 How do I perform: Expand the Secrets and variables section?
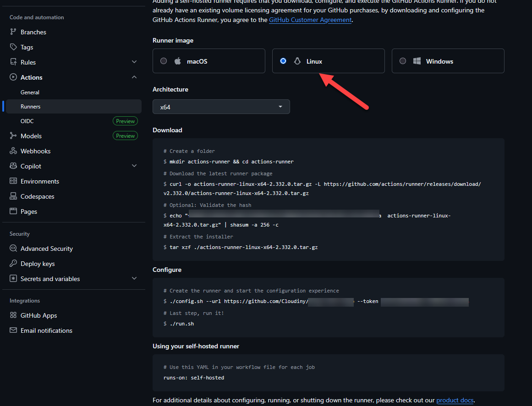tap(134, 279)
